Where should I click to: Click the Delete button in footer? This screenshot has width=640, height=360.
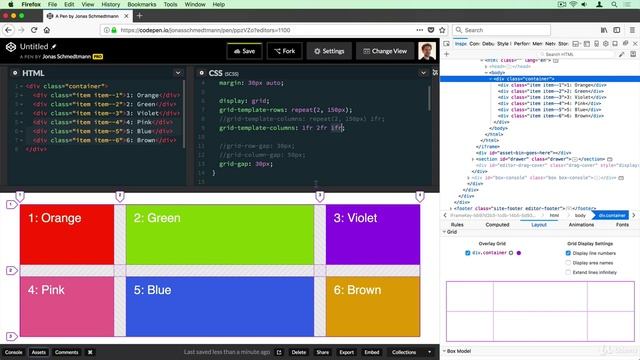299,352
